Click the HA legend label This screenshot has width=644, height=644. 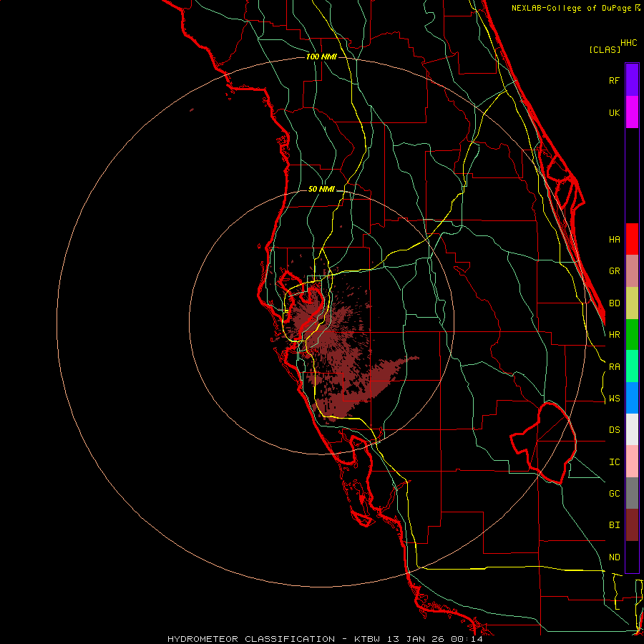[x=614, y=240]
